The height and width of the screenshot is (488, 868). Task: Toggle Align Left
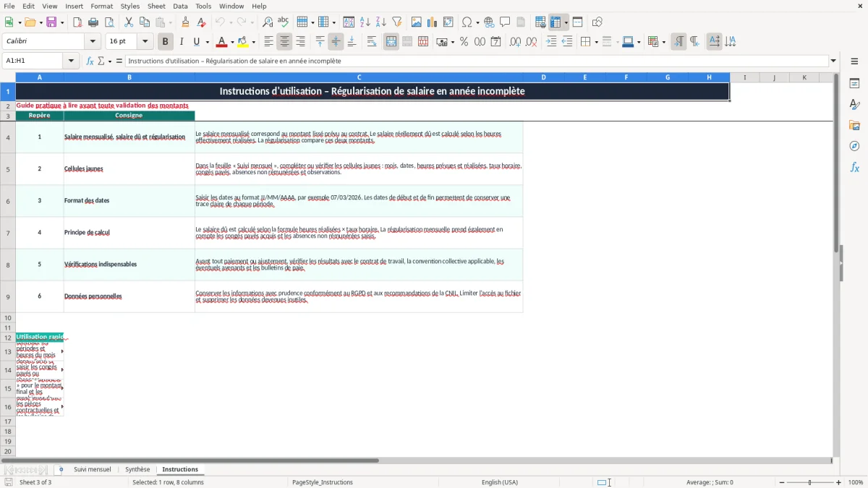click(x=268, y=42)
